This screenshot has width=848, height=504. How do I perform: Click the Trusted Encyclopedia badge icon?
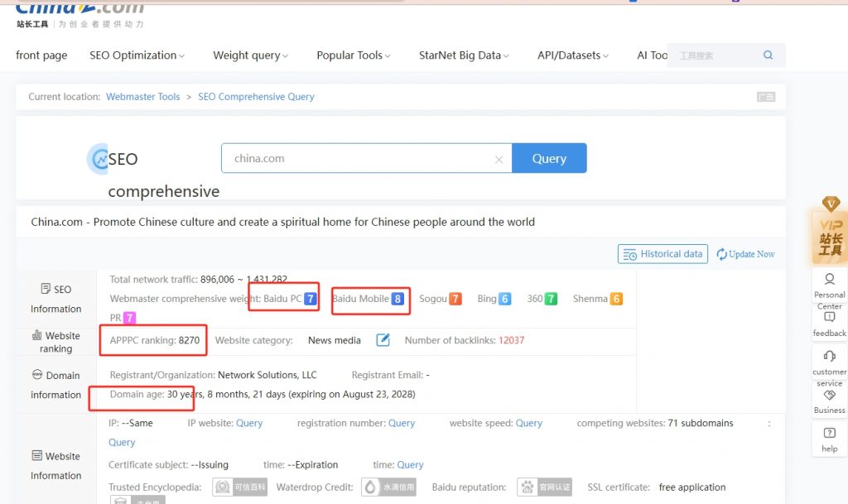(x=239, y=487)
